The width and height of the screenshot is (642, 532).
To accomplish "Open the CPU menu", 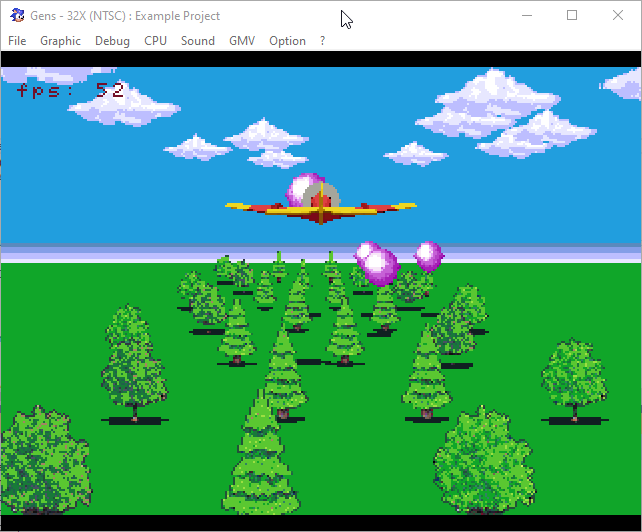I will click(x=155, y=41).
